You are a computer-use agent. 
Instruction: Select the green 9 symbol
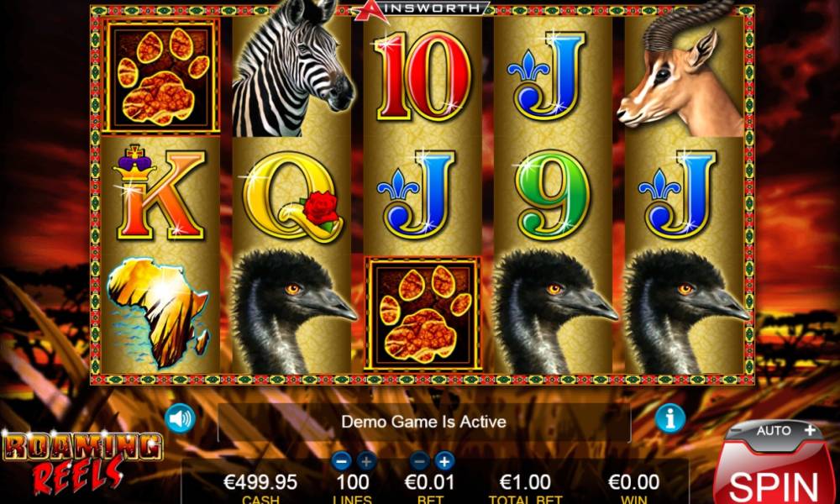click(x=553, y=194)
